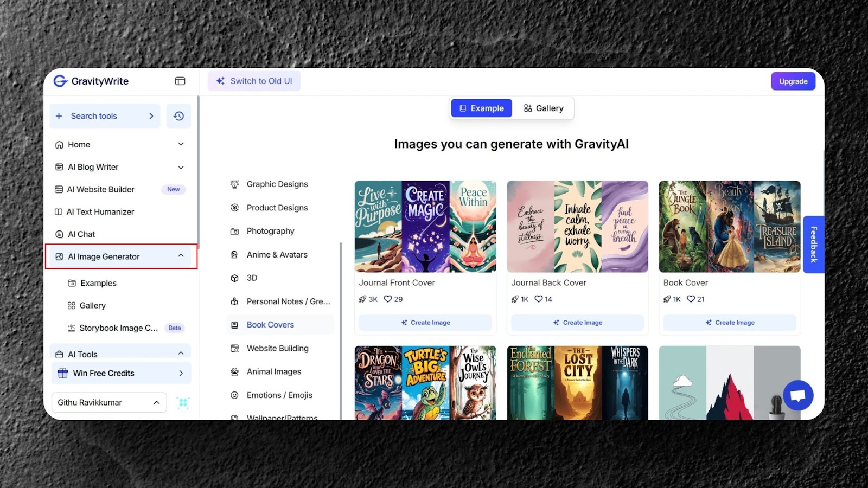Click the Home icon in sidebar
This screenshot has width=868, height=488.
59,145
